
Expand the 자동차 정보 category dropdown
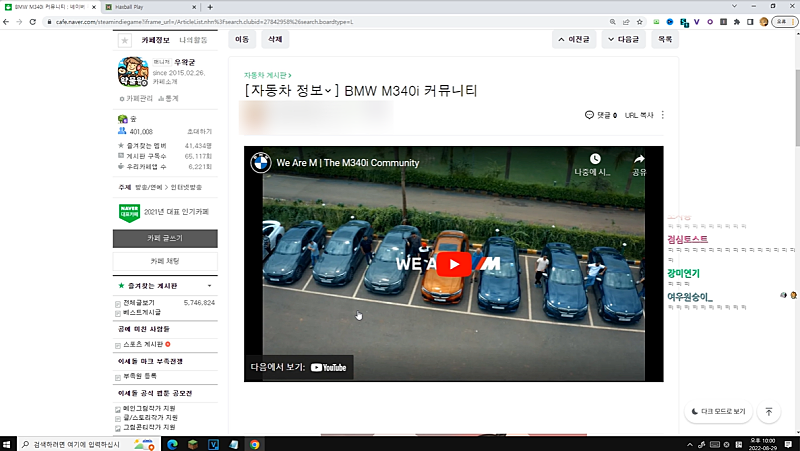tap(328, 91)
